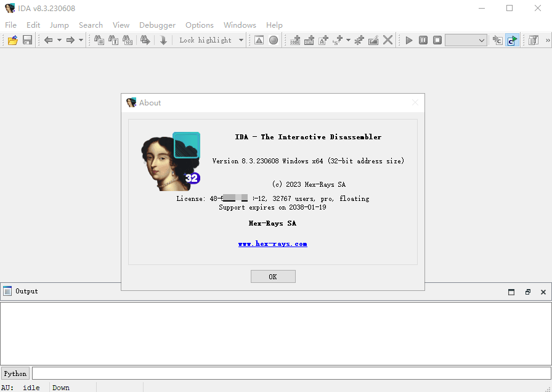Click the create ASCII string icon
The image size is (552, 392).
click(323, 40)
